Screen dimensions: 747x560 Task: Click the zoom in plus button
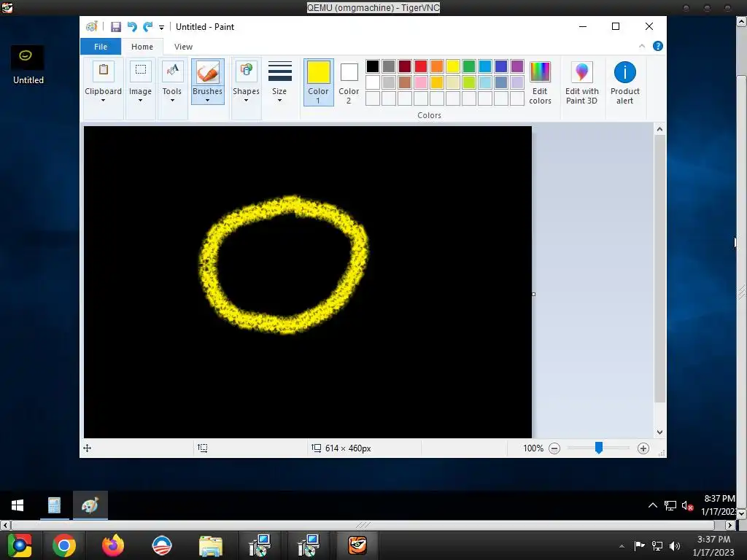coord(643,448)
